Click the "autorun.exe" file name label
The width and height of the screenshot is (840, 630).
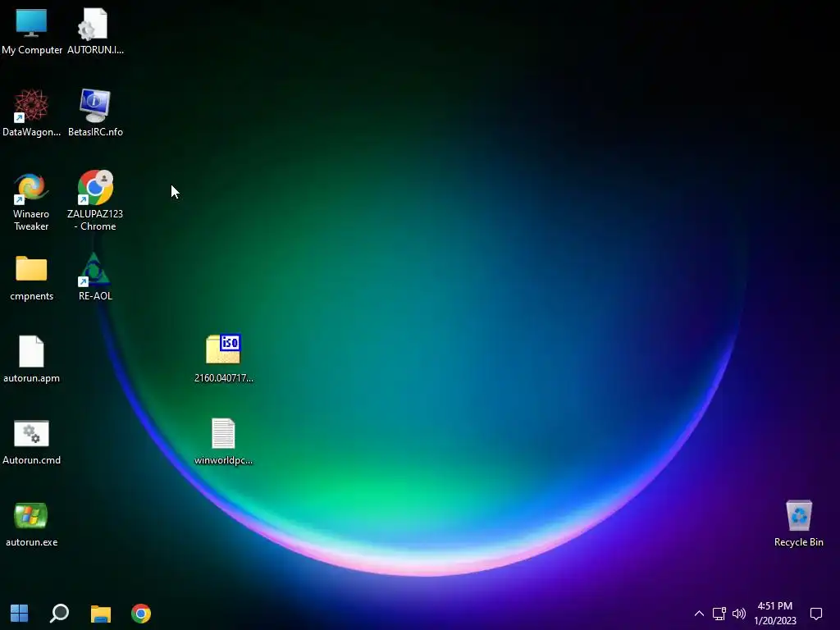32,542
